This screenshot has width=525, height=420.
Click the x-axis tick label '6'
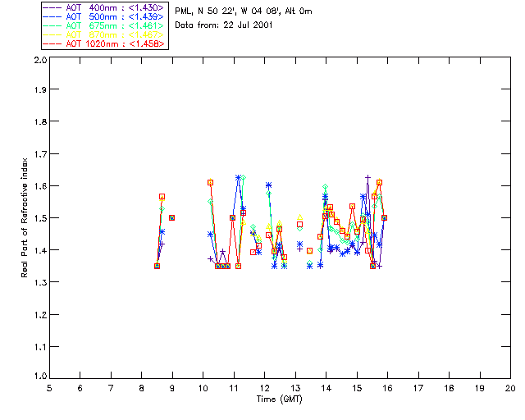click(x=80, y=388)
